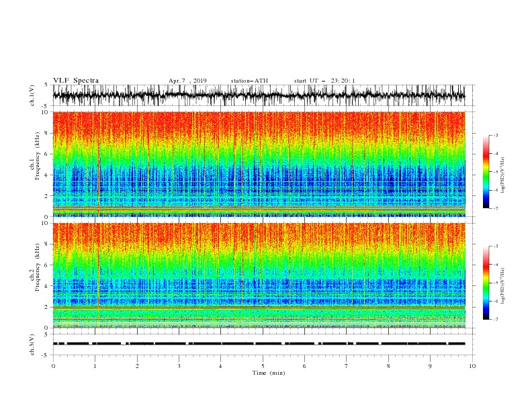Click the 'VLF Spectra' title text
Image resolution: width=532 pixels, height=411 pixels.
76,81
